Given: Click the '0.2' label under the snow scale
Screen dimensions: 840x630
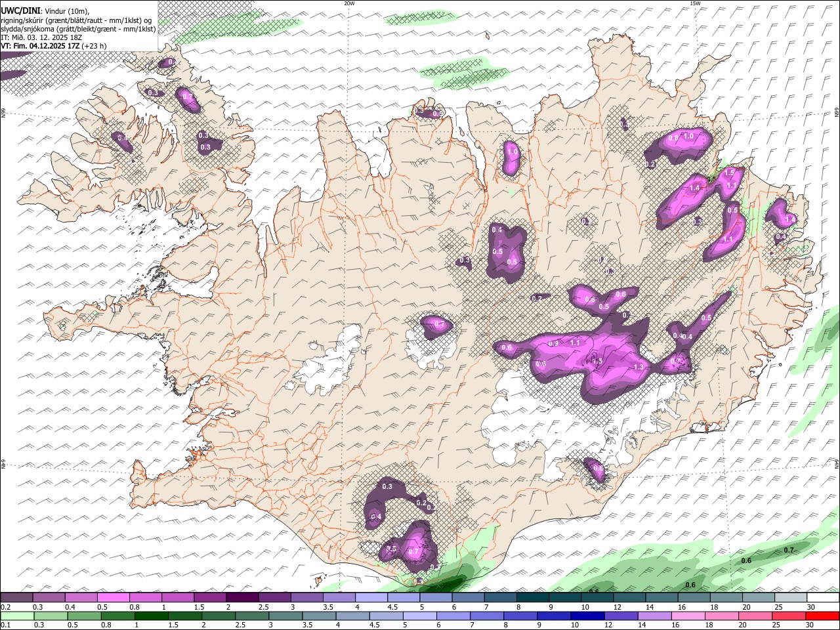Looking at the screenshot, I should click(5, 607).
